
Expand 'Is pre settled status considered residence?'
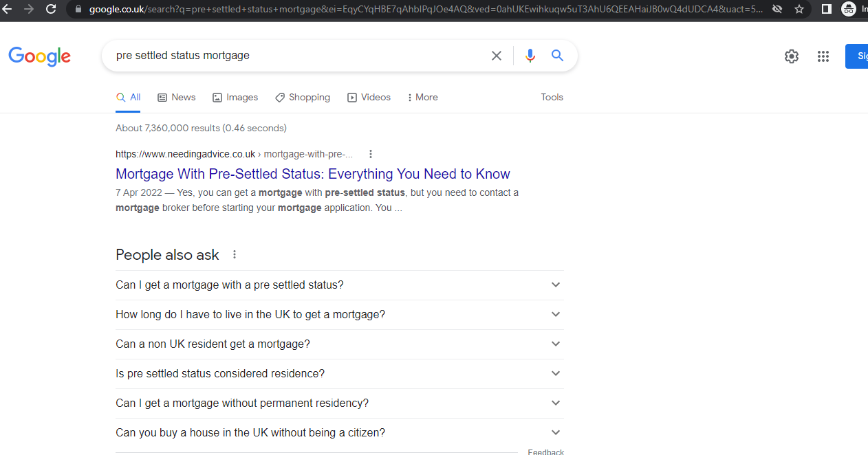pos(556,373)
